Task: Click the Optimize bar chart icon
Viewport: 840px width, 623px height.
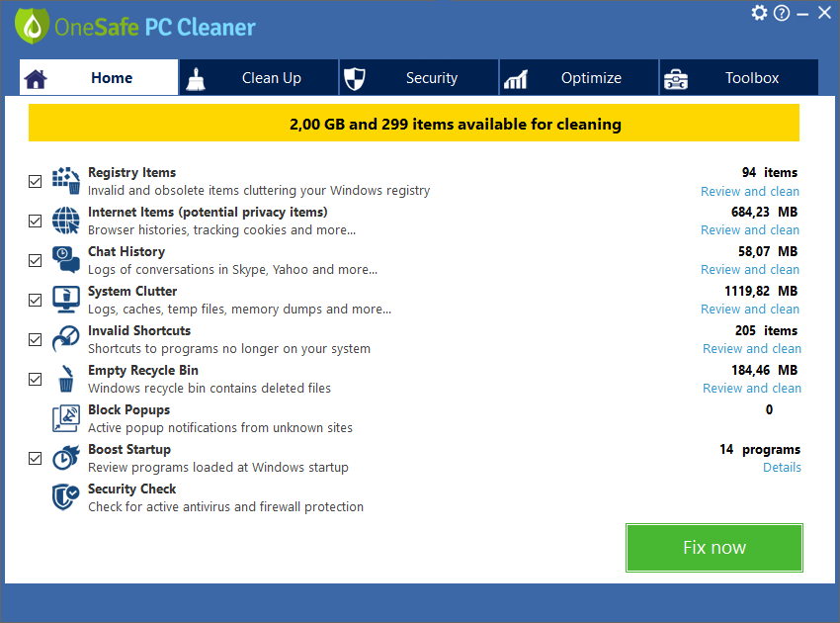Action: click(x=515, y=79)
